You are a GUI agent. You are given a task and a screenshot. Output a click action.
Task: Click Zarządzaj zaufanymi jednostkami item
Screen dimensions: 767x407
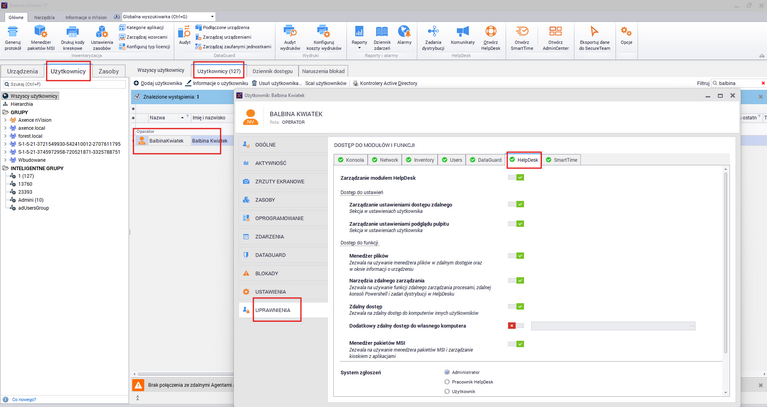(x=233, y=46)
